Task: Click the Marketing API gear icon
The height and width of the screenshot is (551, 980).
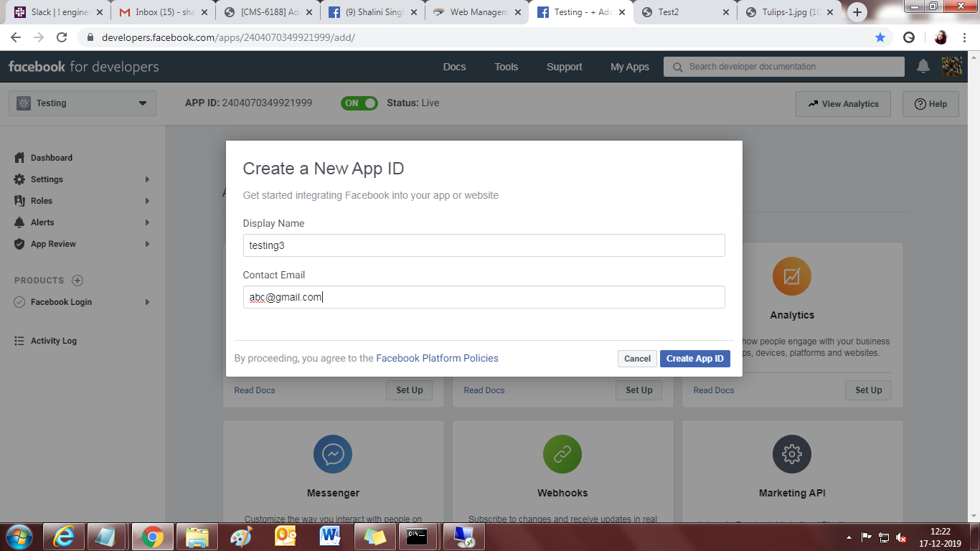Action: point(792,454)
